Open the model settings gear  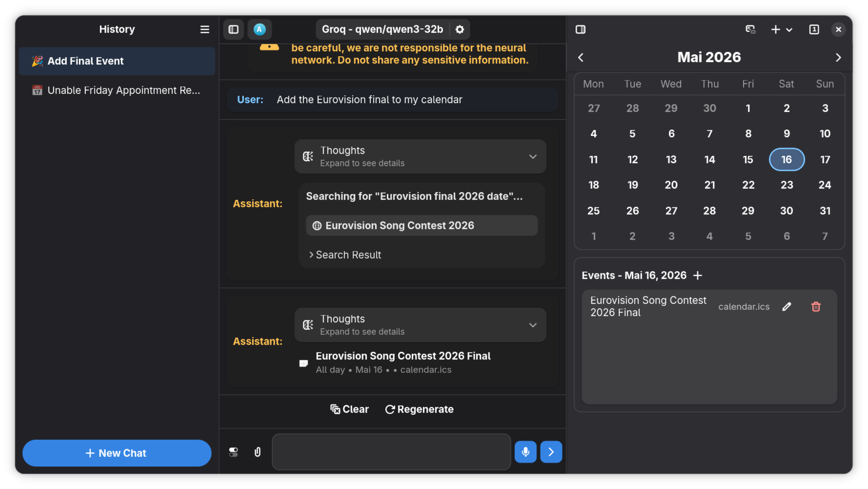460,29
